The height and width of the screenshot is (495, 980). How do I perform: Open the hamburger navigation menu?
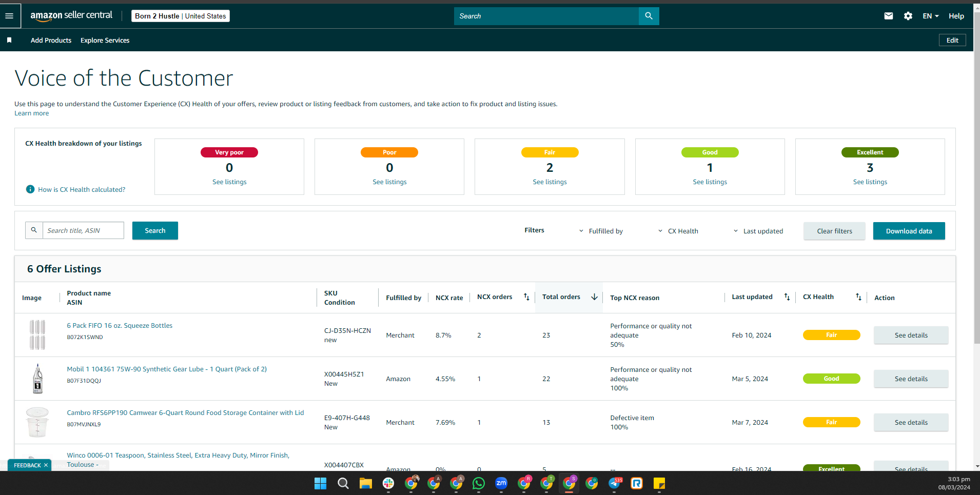point(9,16)
